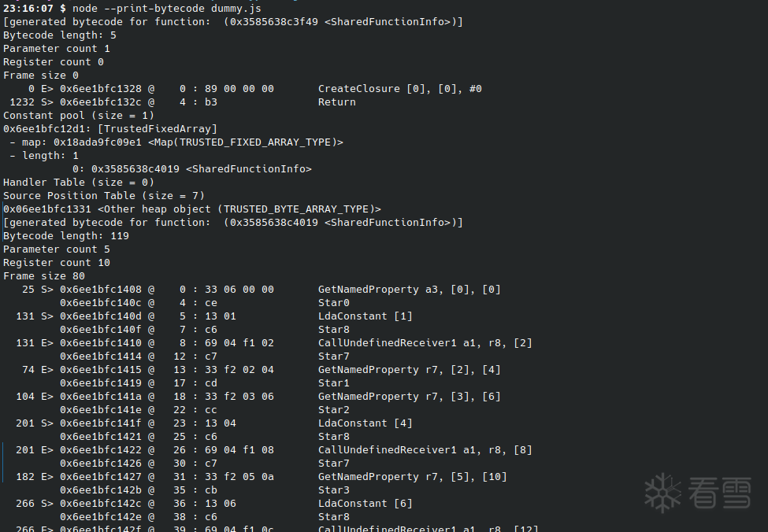This screenshot has height=532, width=768.
Task: Click the 'Source Position Table (size = 7)' line
Action: (x=103, y=195)
